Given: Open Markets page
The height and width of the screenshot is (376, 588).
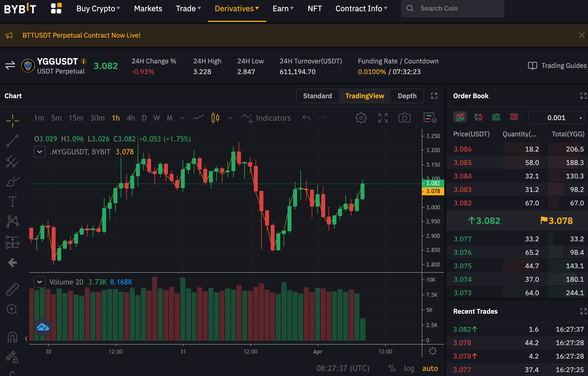Looking at the screenshot, I should click(x=148, y=8).
